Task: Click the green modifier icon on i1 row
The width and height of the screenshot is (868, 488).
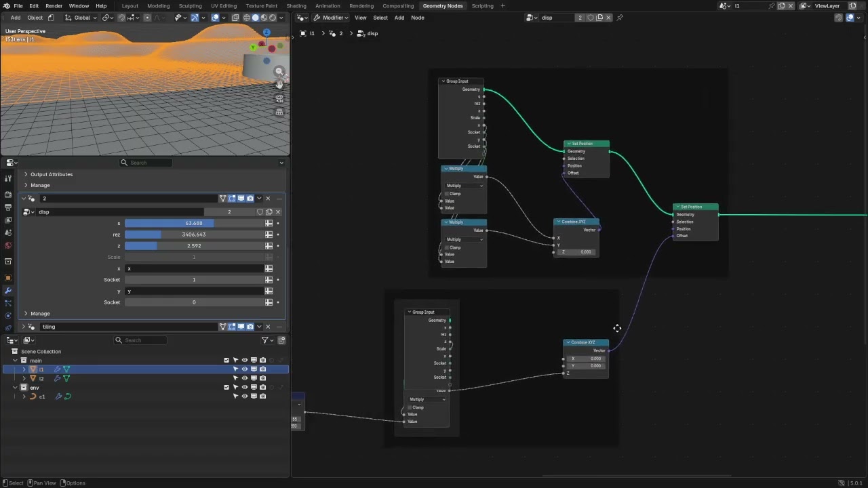Action: (66, 369)
